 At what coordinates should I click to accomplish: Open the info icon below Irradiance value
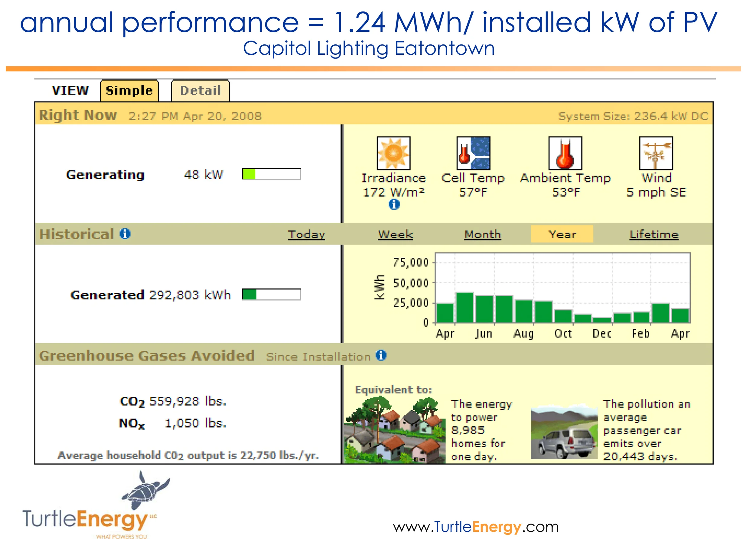pyautogui.click(x=394, y=204)
